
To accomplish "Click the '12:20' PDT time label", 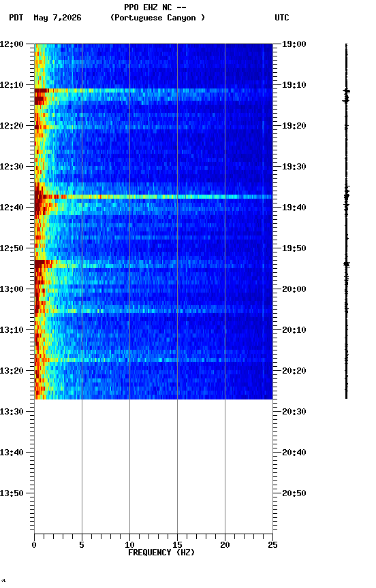I will click(x=12, y=126).
